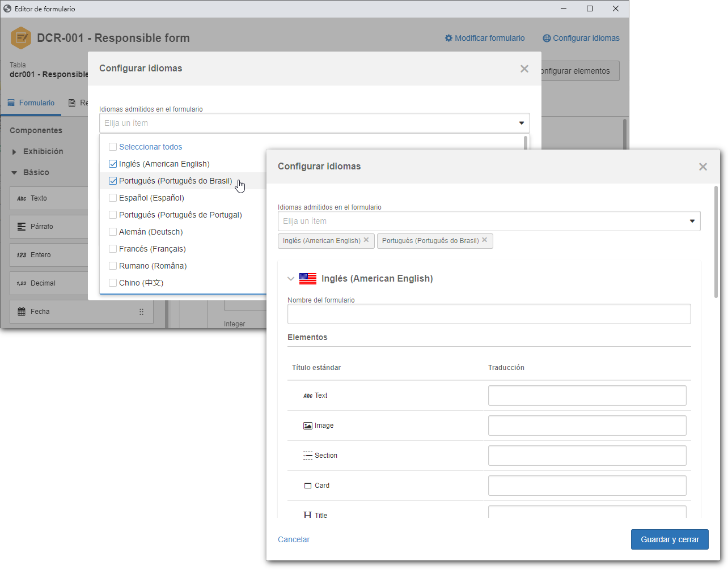Remove the Portugués (Português do Brasil) tag

point(485,240)
